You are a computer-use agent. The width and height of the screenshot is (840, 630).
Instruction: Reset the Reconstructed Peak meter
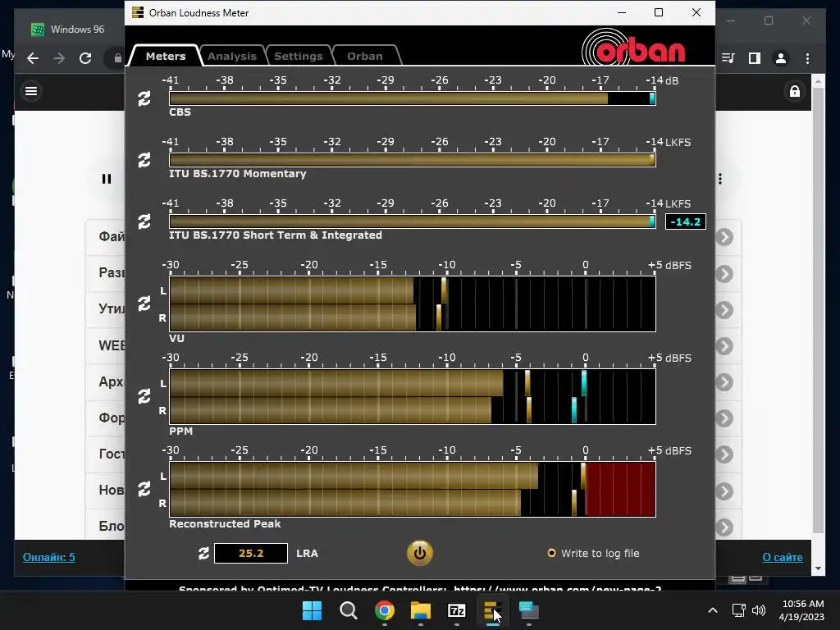(144, 489)
